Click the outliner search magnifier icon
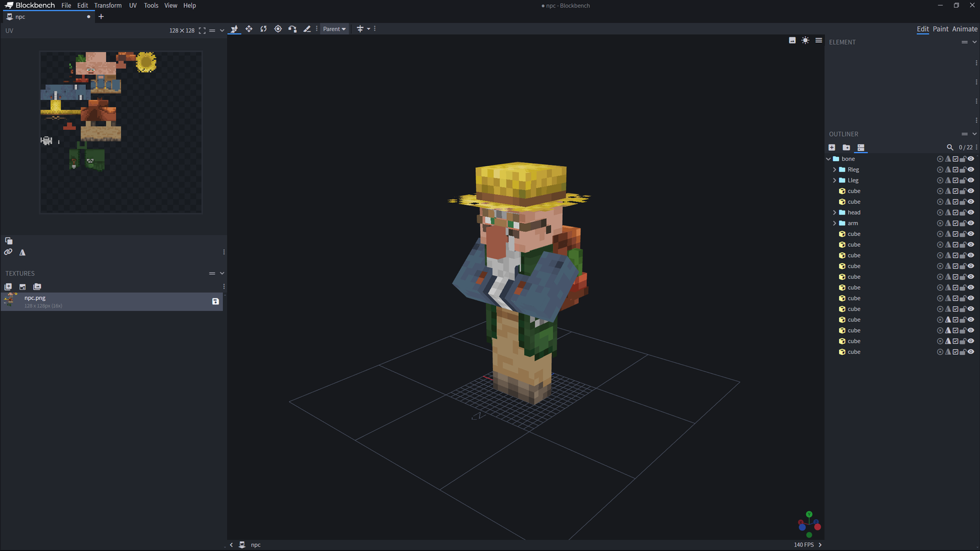Viewport: 980px width, 551px height. coord(950,148)
